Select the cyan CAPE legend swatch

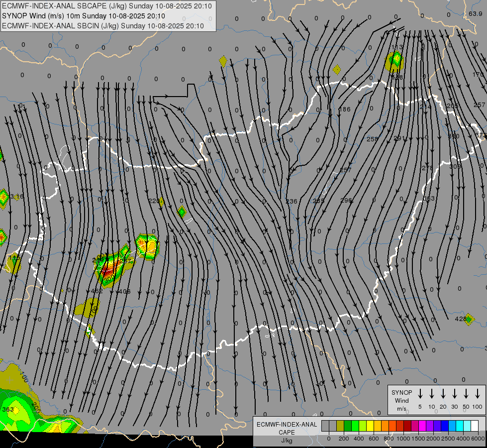459,426
